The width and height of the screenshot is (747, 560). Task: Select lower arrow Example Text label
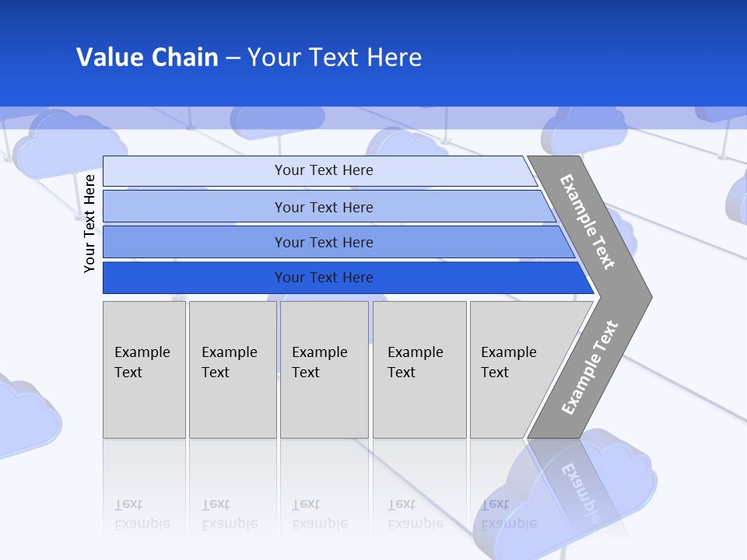[x=589, y=367]
